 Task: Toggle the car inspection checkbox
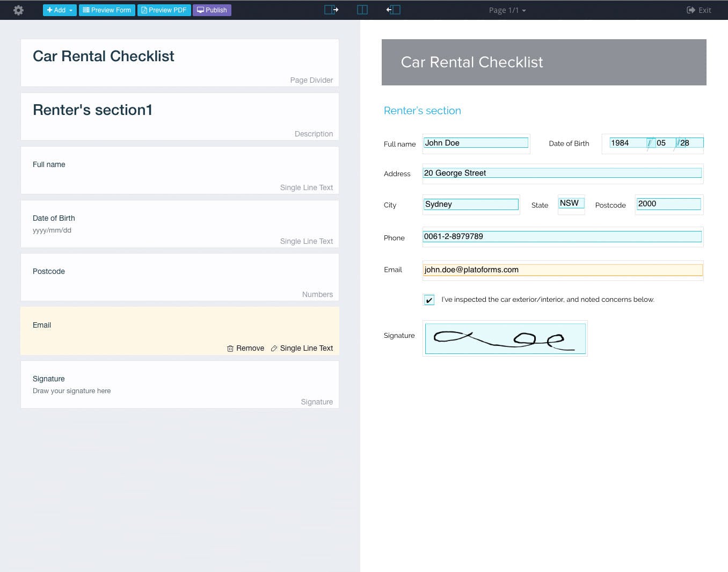pos(429,300)
